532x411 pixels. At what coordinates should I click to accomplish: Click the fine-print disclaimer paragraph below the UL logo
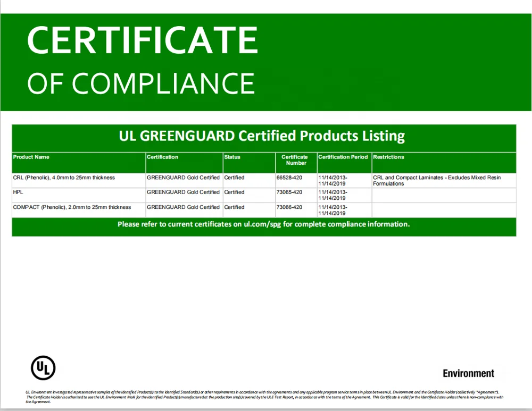coord(264,397)
